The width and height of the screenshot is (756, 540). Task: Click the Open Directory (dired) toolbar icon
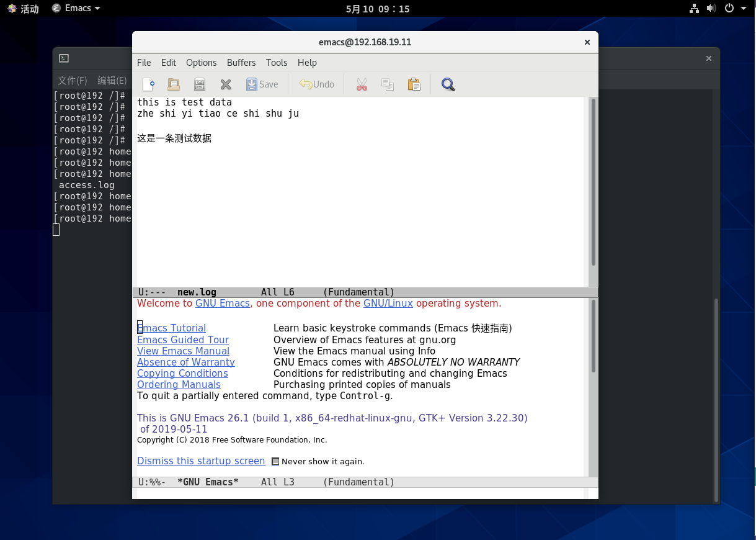[200, 84]
